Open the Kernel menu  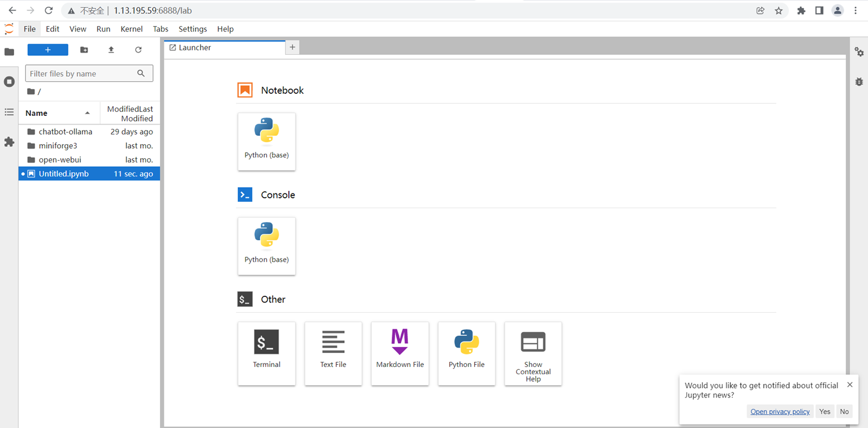132,29
